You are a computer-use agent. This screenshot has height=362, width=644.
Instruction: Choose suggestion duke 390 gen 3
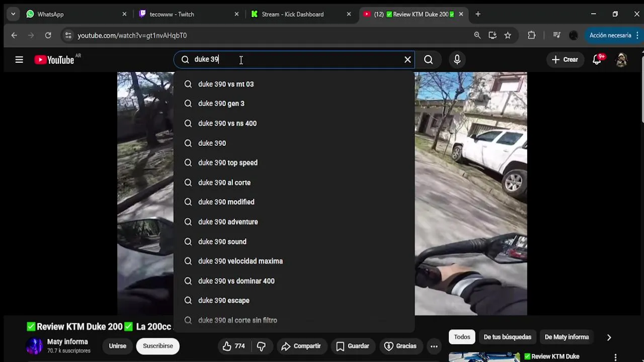point(294,104)
